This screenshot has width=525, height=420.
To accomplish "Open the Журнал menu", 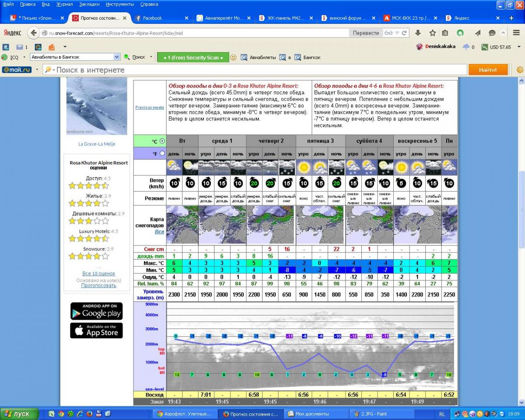I will point(65,4).
